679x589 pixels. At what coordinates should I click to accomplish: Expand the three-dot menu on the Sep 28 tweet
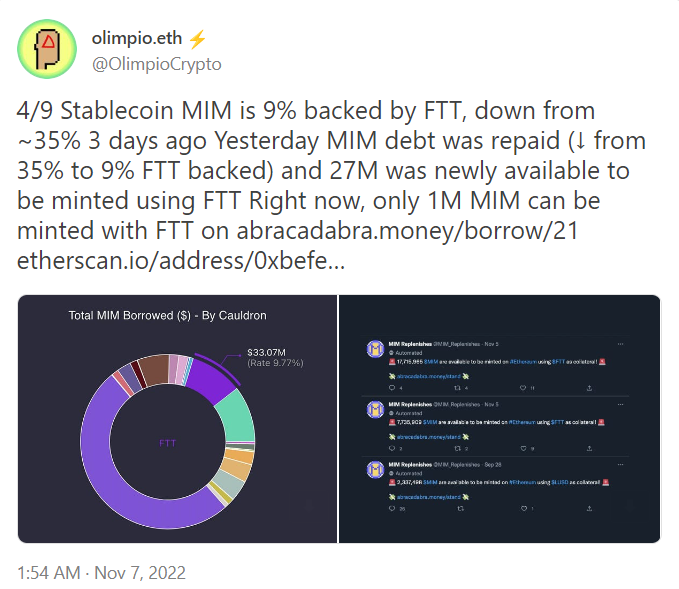coord(621,464)
